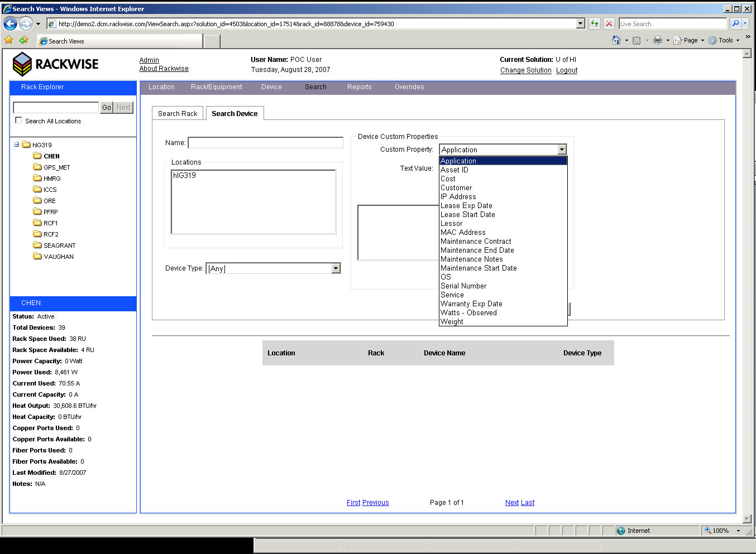
Task: Click the Favorites star icon
Action: tap(9, 40)
